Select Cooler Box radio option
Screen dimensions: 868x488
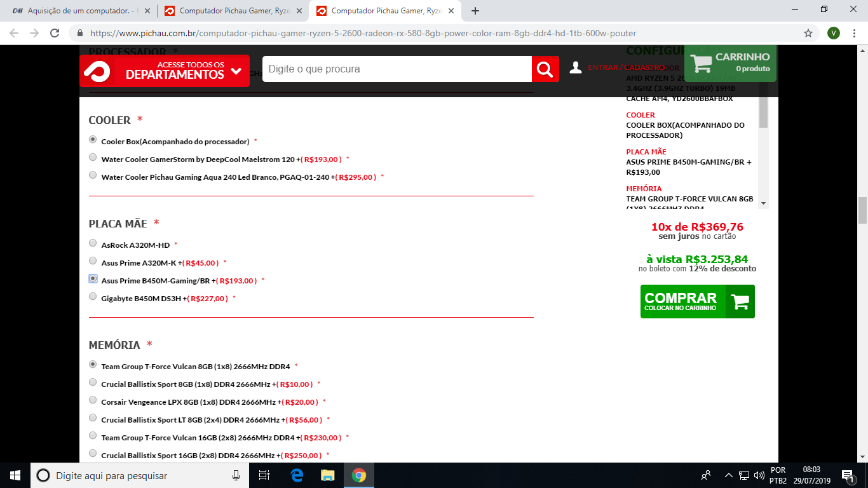pyautogui.click(x=93, y=139)
